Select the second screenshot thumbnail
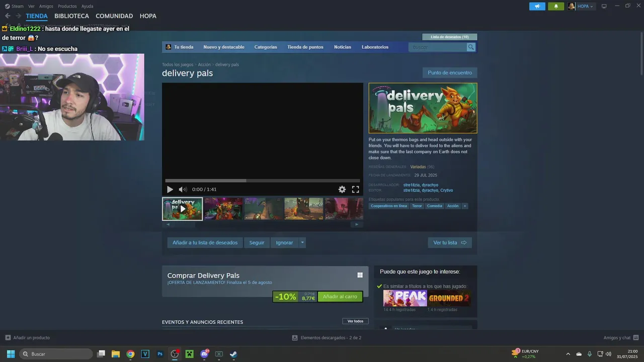The width and height of the screenshot is (644, 362). 223,209
